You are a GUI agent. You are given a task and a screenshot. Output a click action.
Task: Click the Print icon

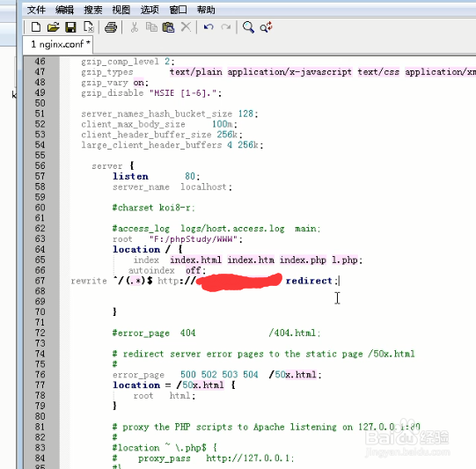[111, 27]
